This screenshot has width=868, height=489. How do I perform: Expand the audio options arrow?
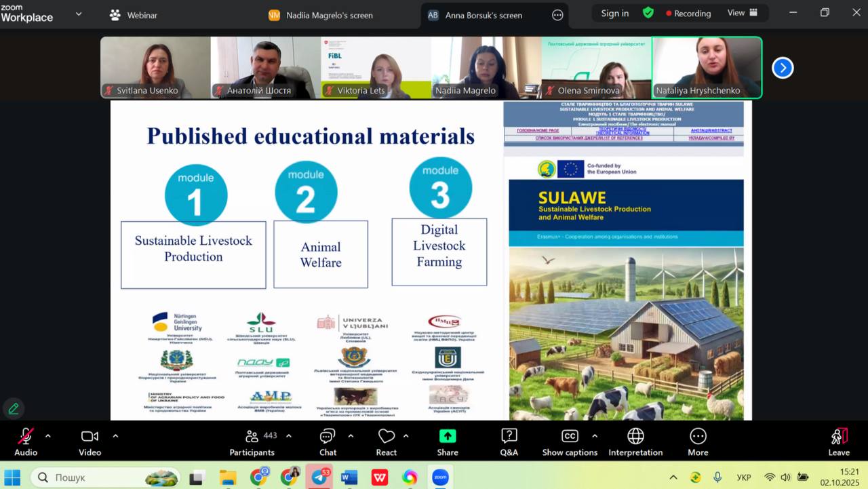[x=47, y=436]
